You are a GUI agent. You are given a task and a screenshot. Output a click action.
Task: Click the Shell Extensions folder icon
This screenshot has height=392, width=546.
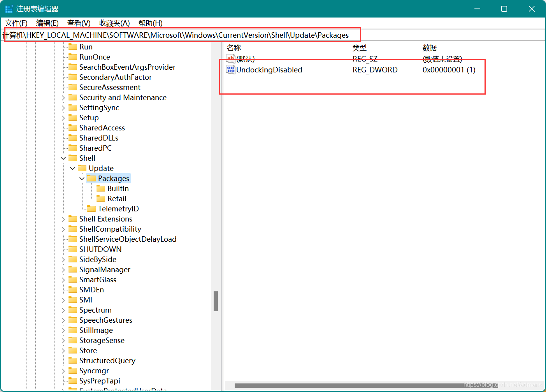click(73, 219)
